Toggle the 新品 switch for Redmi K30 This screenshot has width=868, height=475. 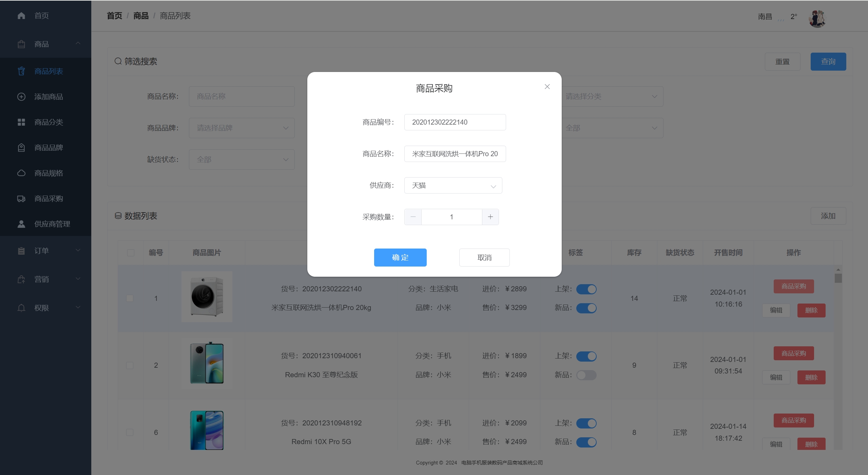(x=586, y=375)
